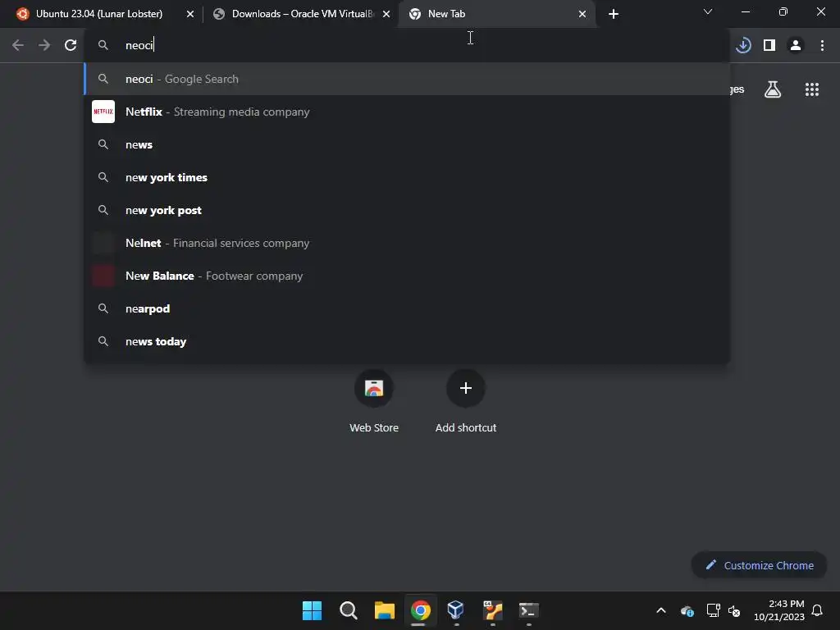Open Windows taskbar search
Viewport: 840px width, 630px height.
(348, 610)
